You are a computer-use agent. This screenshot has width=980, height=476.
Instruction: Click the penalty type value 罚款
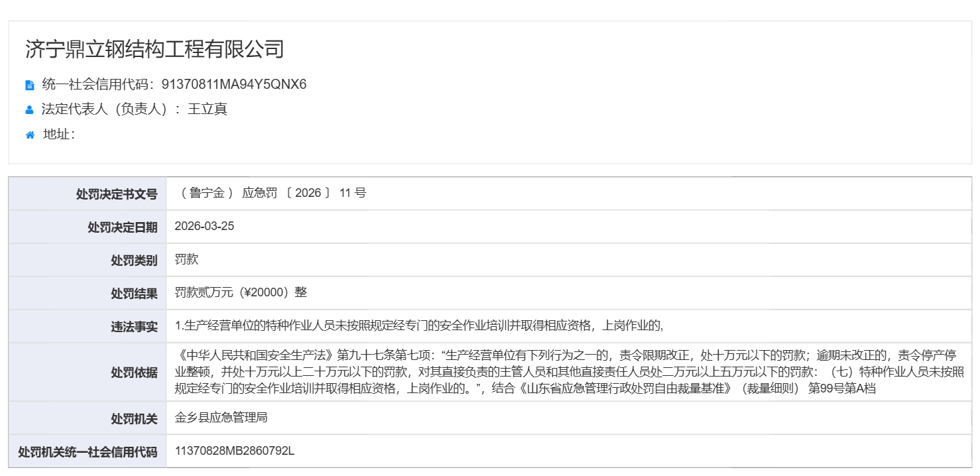click(186, 259)
